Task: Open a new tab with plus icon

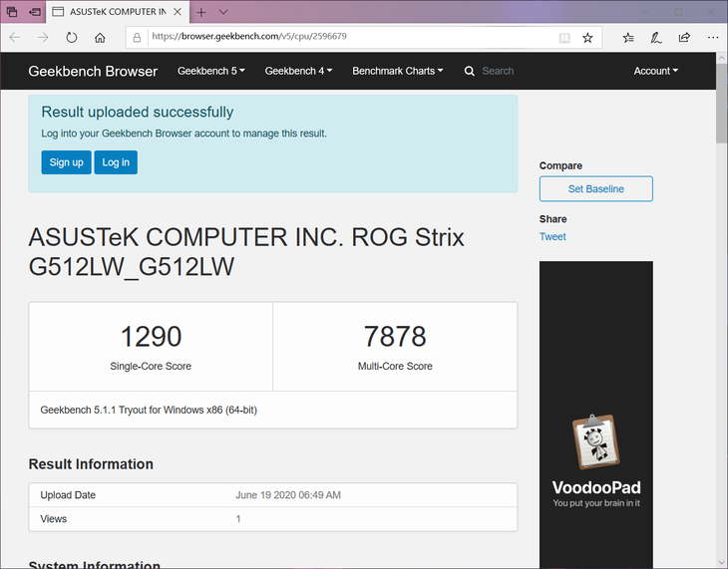Action: [x=200, y=12]
